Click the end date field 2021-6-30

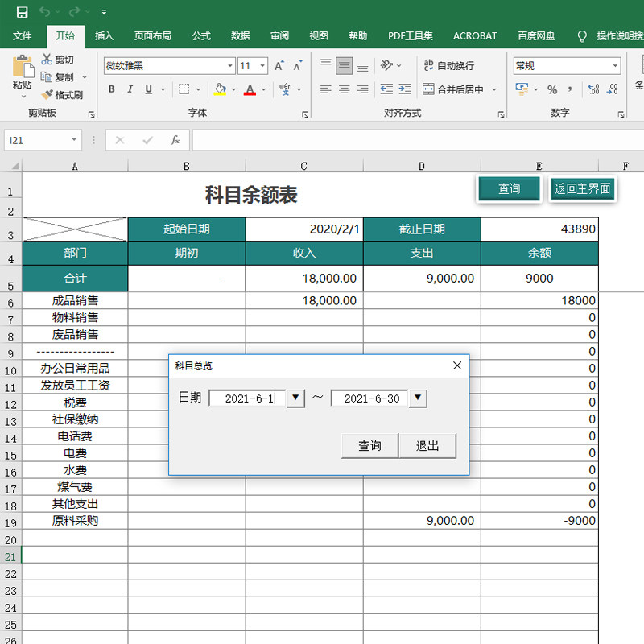[x=370, y=398]
